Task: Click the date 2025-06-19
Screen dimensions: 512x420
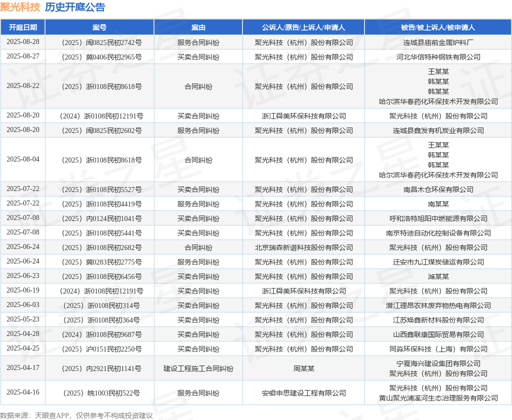Action: click(x=23, y=290)
